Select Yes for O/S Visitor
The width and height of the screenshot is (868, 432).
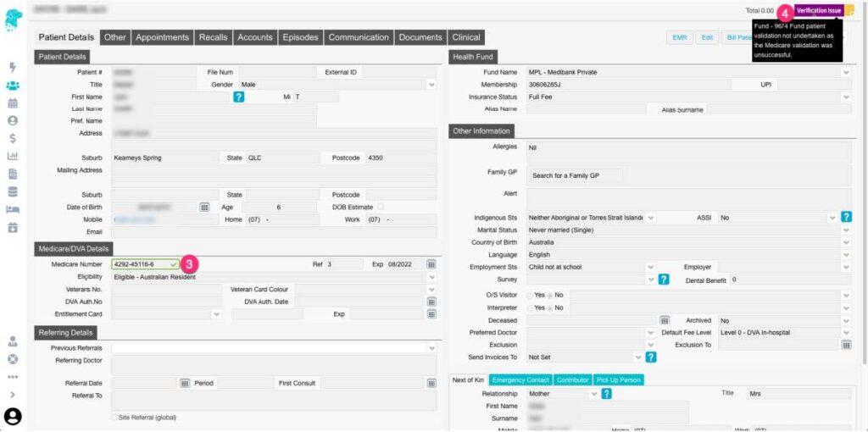click(530, 296)
